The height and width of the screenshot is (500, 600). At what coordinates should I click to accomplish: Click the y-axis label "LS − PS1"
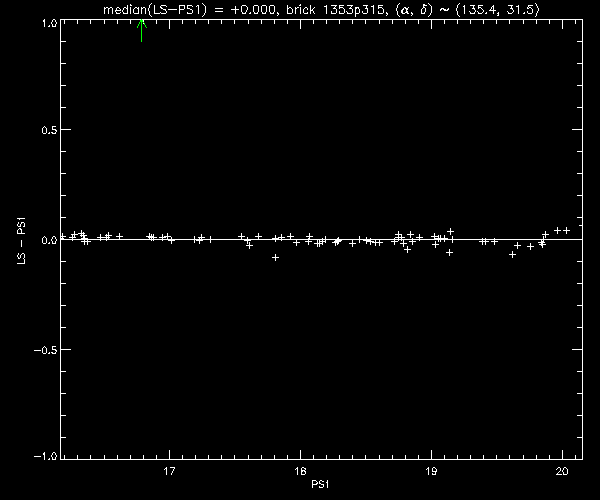[21, 241]
